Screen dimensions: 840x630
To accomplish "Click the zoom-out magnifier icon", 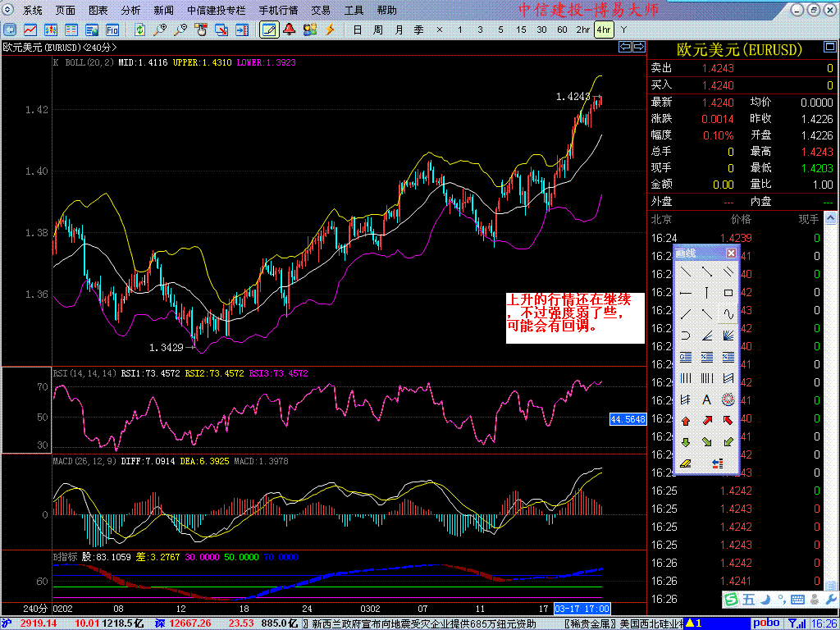I will pos(180,30).
